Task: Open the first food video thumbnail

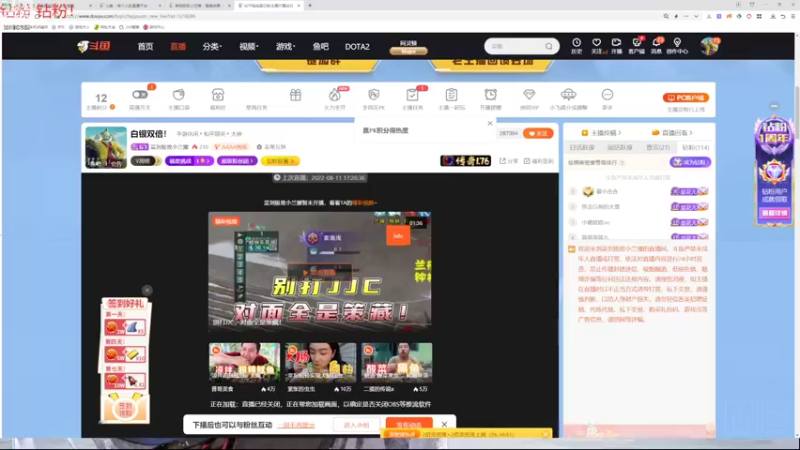Action: tap(244, 363)
